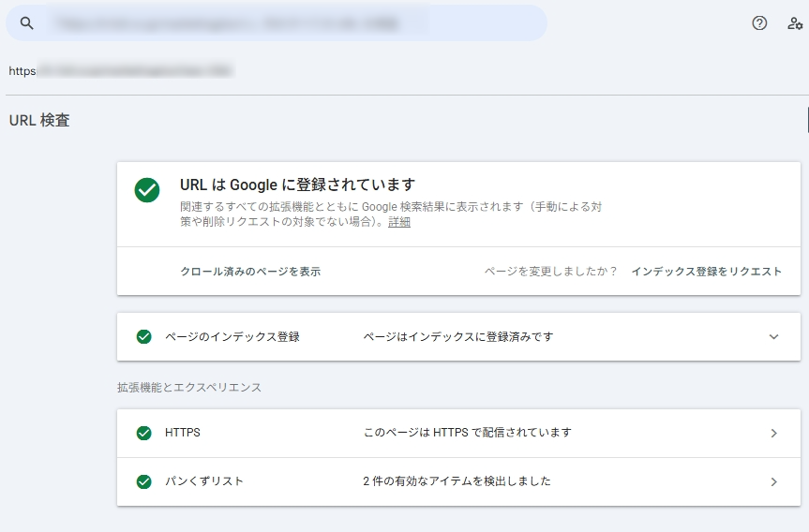
Task: Expand the ページのインデックス登録 chevron
Action: [773, 336]
